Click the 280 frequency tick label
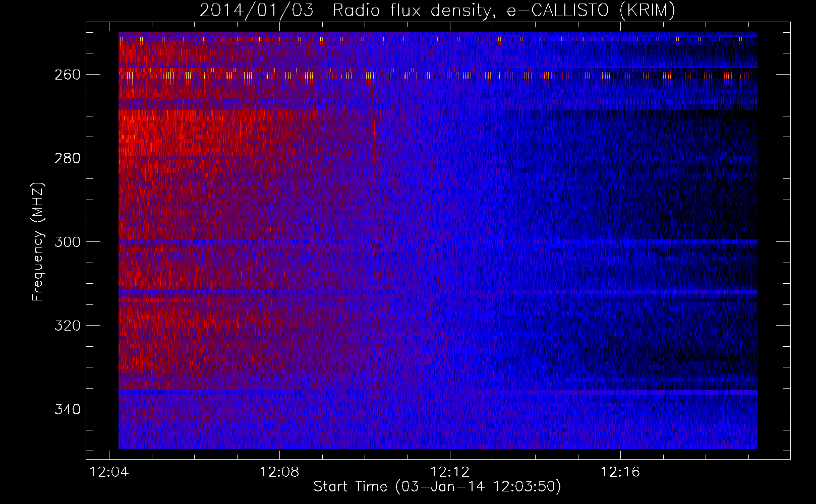Screen dimensions: 816x504 pos(68,158)
